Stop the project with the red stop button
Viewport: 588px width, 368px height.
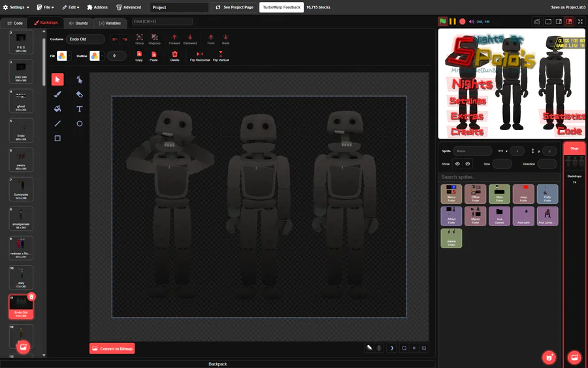(x=463, y=22)
